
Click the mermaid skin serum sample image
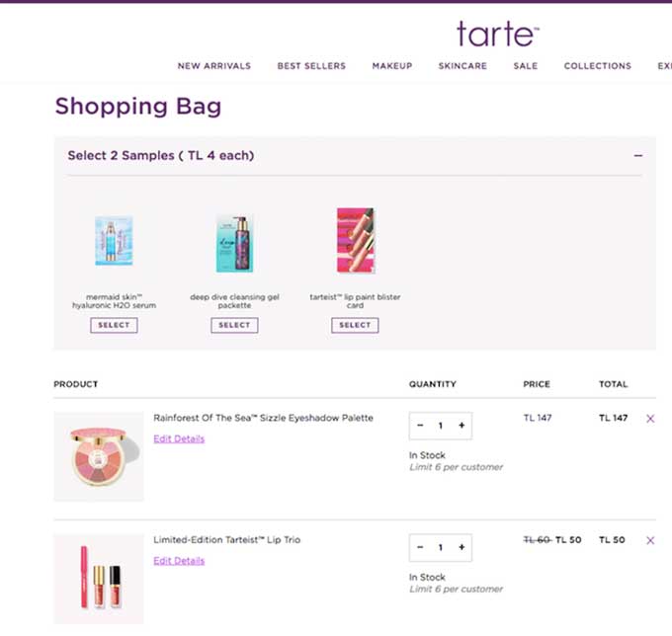click(114, 241)
